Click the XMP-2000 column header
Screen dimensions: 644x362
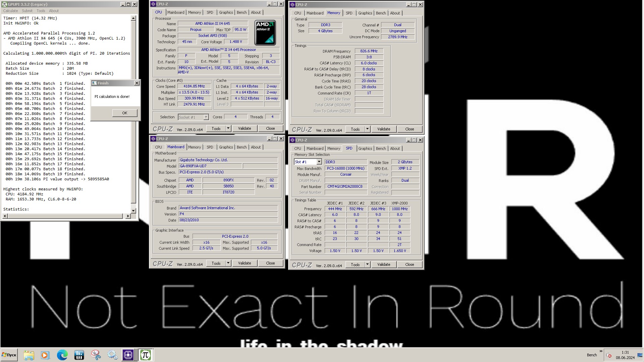coord(399,203)
